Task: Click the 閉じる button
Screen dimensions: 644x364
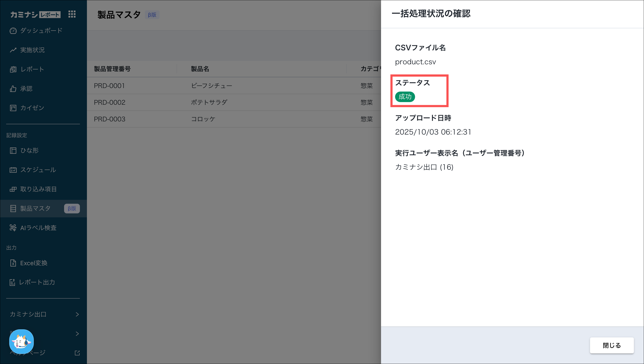Action: (612, 345)
